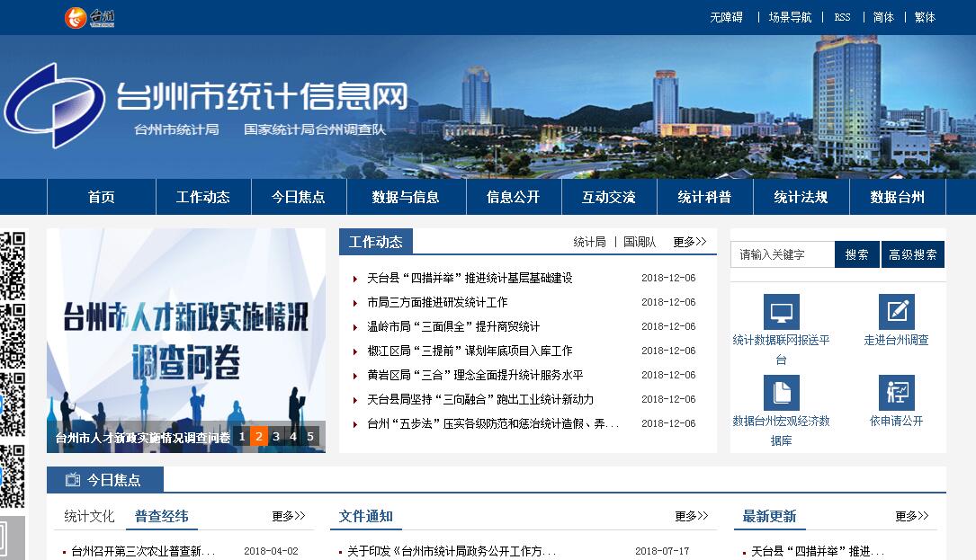Switch carousel to slide 1
976x560 pixels.
coord(242,437)
